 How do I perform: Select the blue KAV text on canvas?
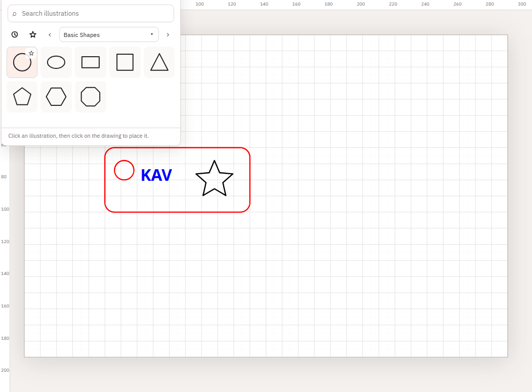(156, 175)
